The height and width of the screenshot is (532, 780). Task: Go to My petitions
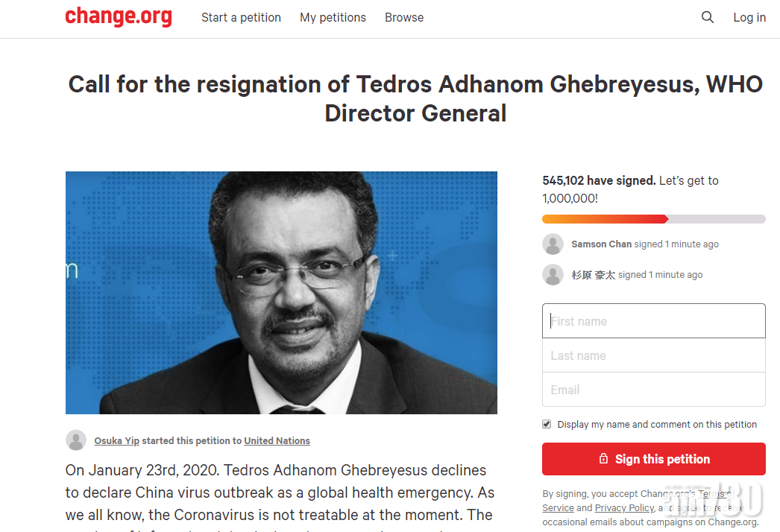click(333, 18)
